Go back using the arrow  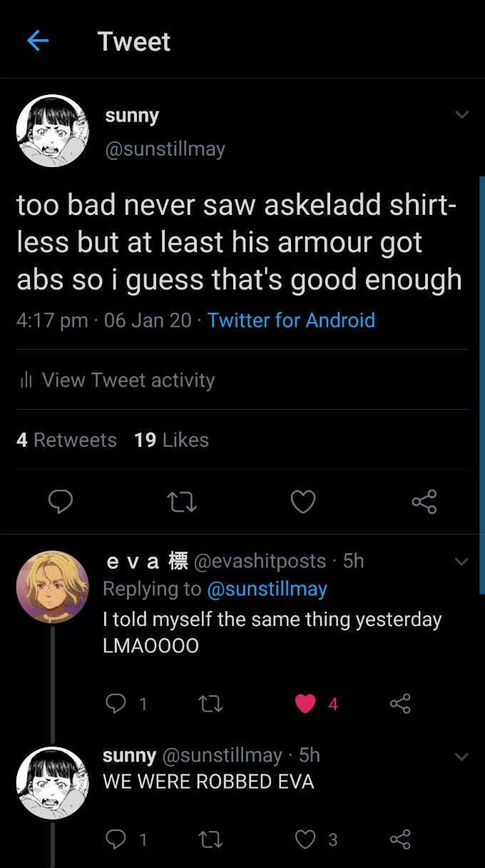pyautogui.click(x=37, y=41)
